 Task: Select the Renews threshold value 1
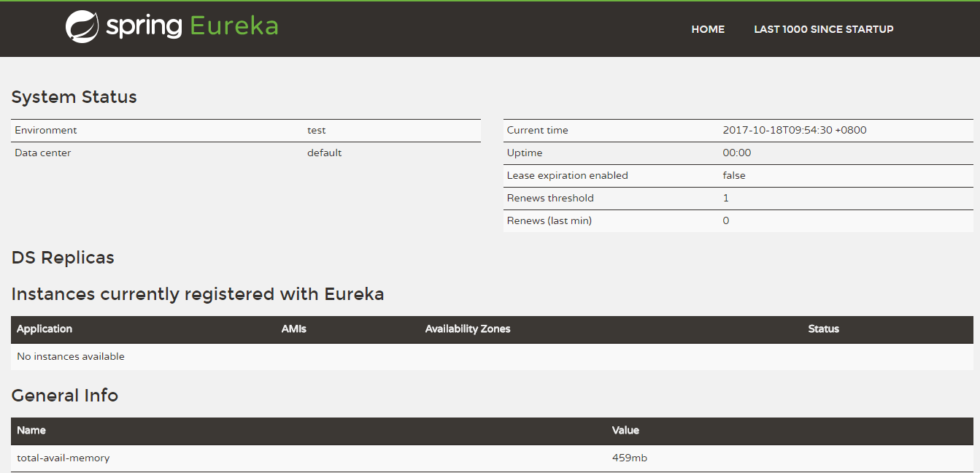coord(726,198)
